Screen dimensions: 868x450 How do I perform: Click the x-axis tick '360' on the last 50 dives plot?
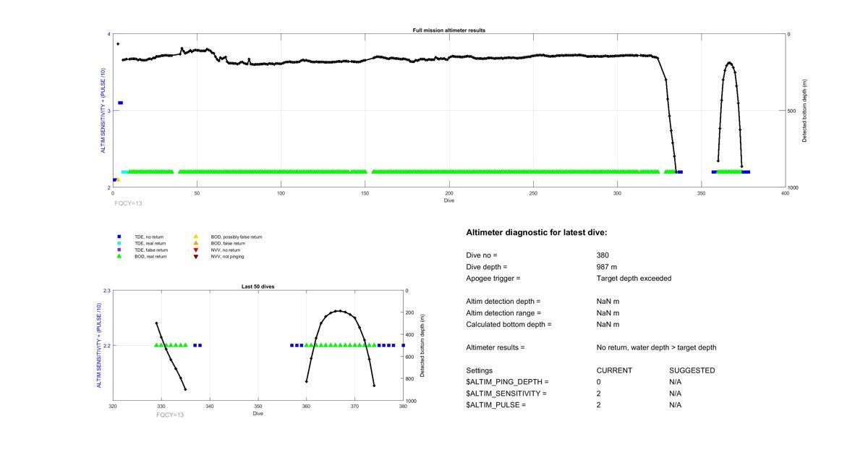click(x=307, y=407)
